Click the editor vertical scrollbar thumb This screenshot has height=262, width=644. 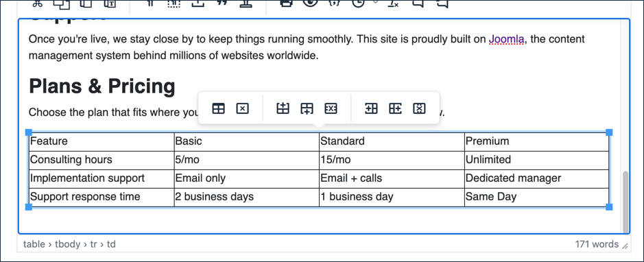click(x=625, y=202)
